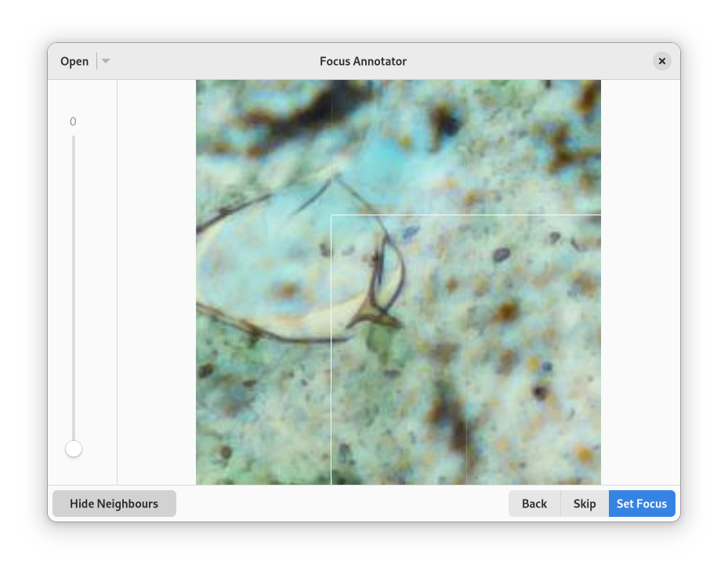This screenshot has height=574, width=728.
Task: Click the top end of the focus slider track
Action: (x=74, y=139)
